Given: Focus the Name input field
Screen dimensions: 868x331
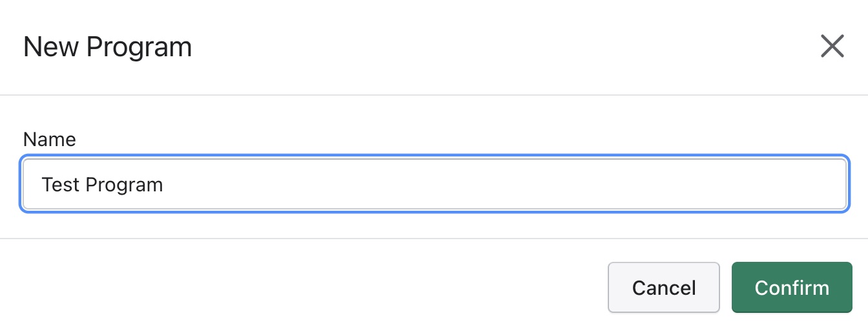Looking at the screenshot, I should pyautogui.click(x=434, y=185).
